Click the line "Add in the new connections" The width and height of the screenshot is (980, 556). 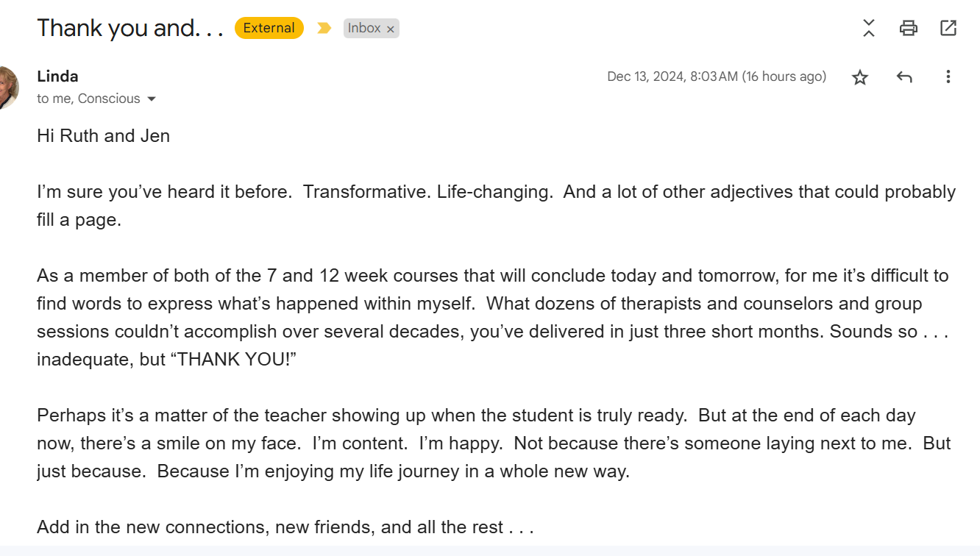285,527
